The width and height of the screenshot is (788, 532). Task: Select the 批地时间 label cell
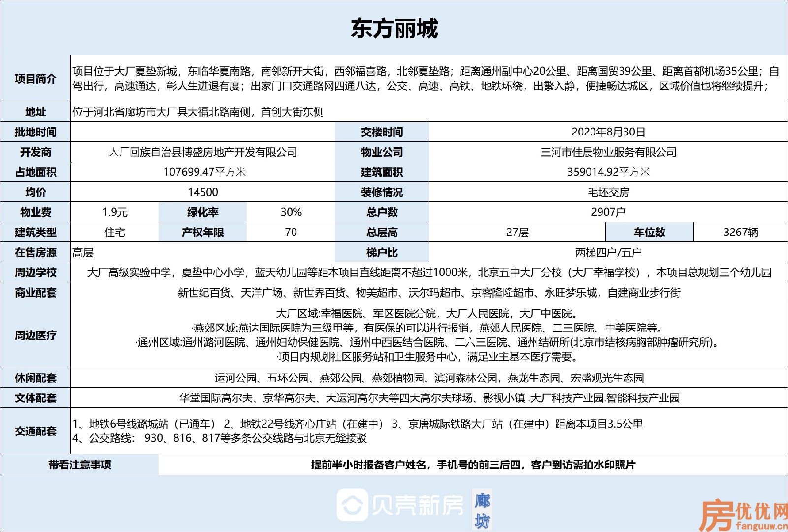pyautogui.click(x=35, y=132)
